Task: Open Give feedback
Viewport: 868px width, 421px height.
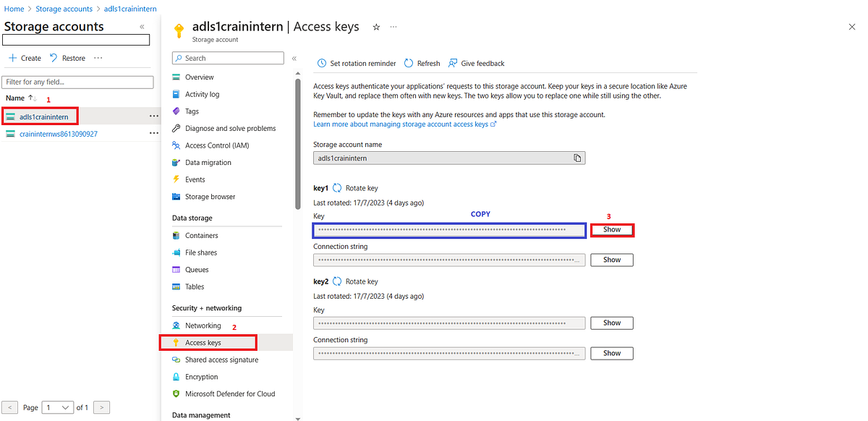Action: (x=476, y=63)
